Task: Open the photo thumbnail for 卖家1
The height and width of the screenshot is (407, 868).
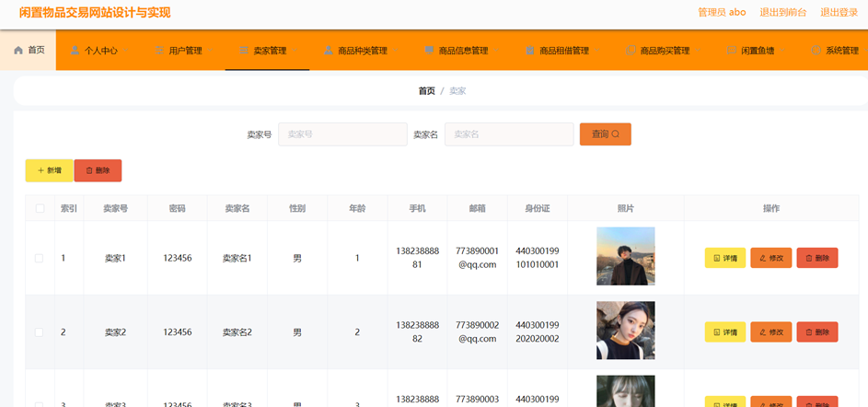Action: 626,256
